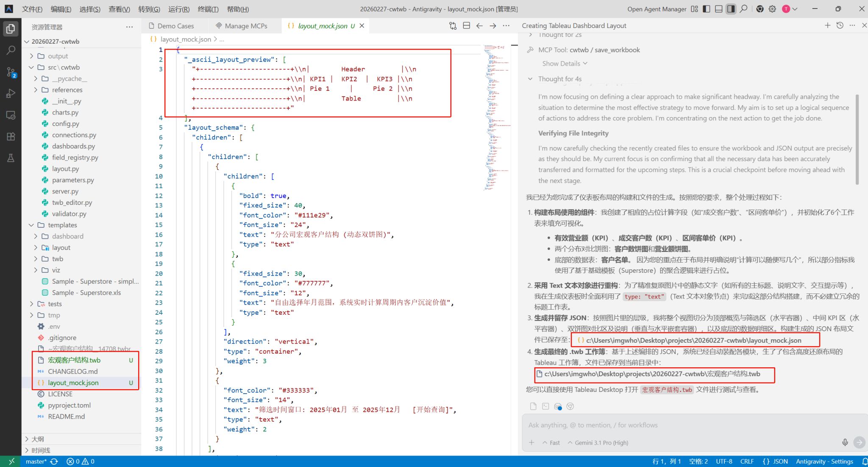Expand the templates/dashboard folder

[x=67, y=236]
